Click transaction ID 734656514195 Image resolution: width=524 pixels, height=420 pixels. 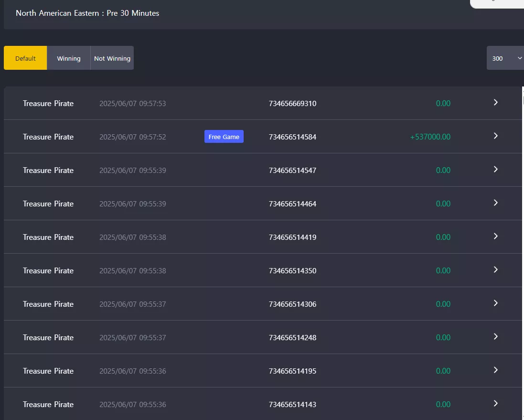(x=292, y=371)
